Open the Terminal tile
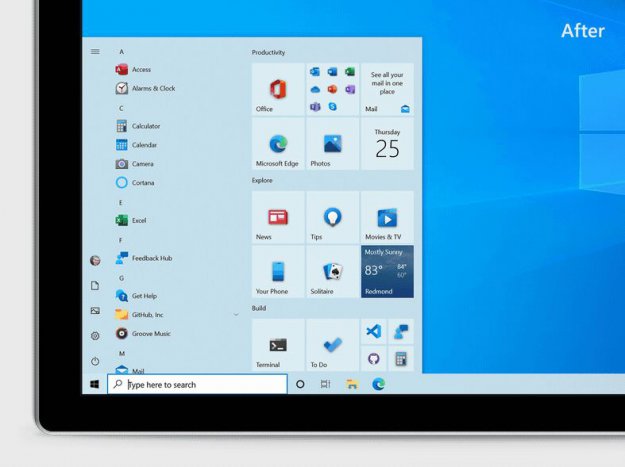 pyautogui.click(x=278, y=345)
